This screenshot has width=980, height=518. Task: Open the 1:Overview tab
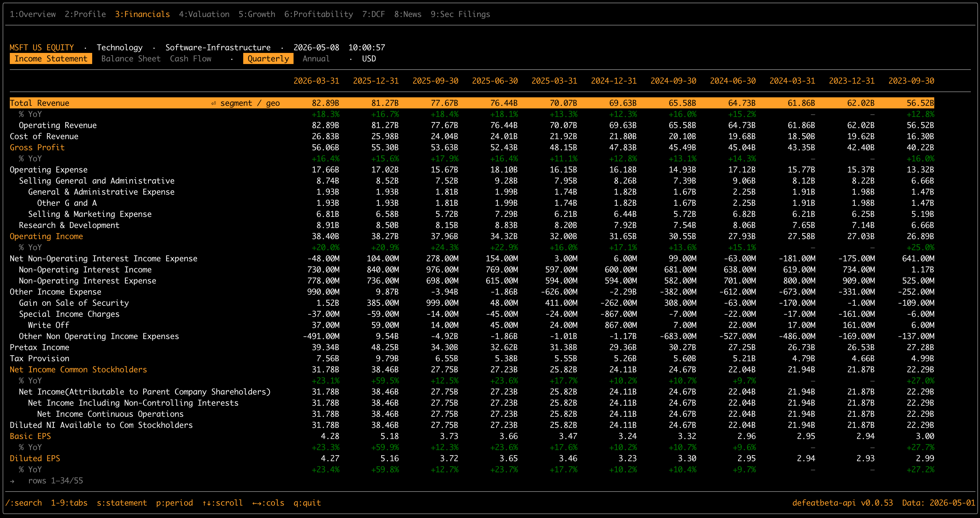coord(33,14)
